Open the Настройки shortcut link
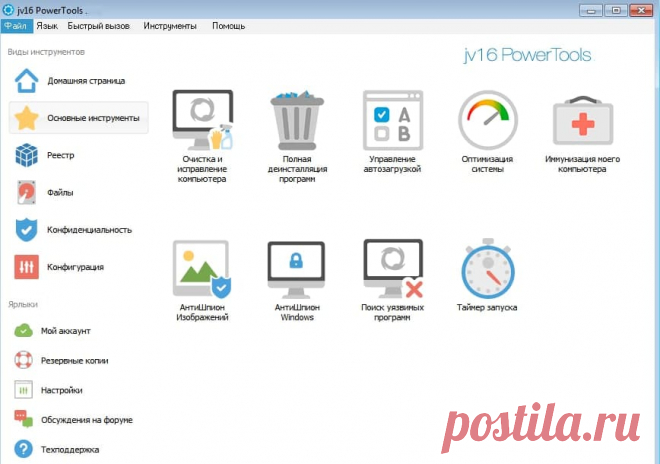 (x=61, y=390)
